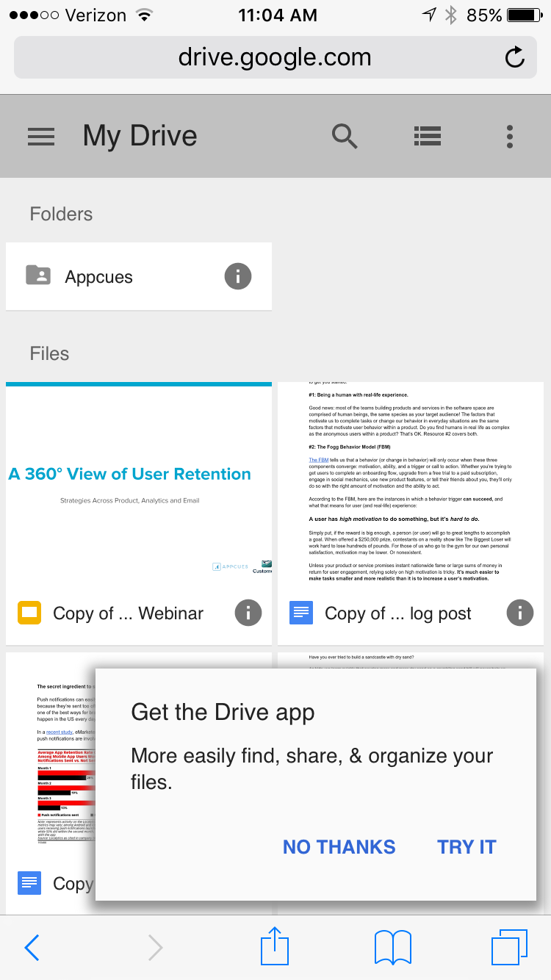Screen dimensions: 551x980
Task: Open the Safari share sheet
Action: [275, 945]
